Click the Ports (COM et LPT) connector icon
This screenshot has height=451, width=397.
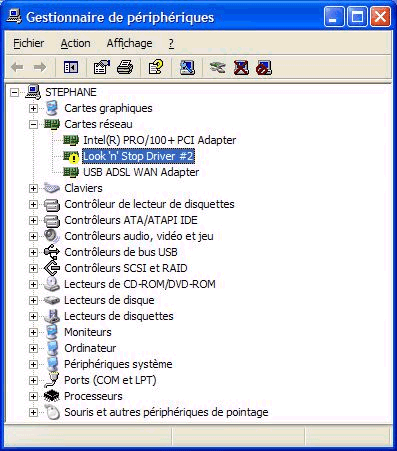click(x=52, y=380)
